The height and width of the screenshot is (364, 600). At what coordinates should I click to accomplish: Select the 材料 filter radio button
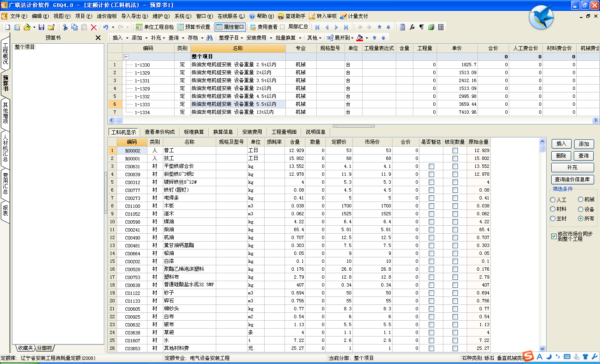553,209
